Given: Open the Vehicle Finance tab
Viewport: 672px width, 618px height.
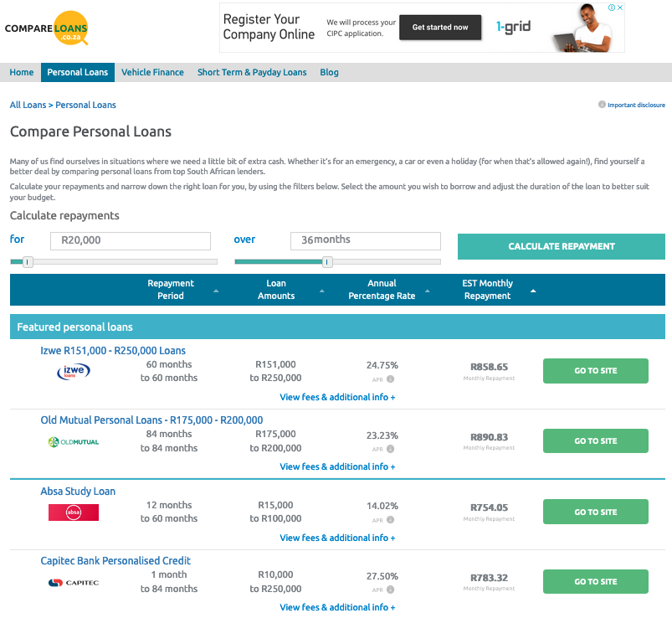Looking at the screenshot, I should coord(152,72).
